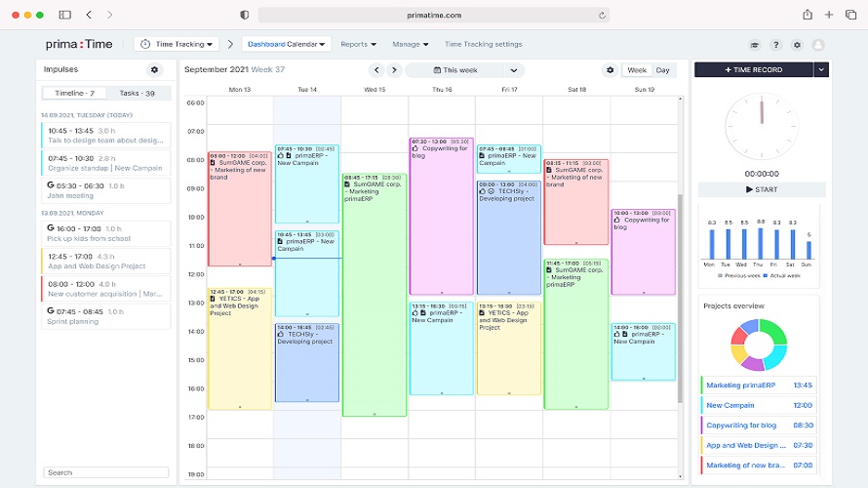Switch calendar to Day view
The height and width of the screenshot is (488, 868).
(x=662, y=70)
